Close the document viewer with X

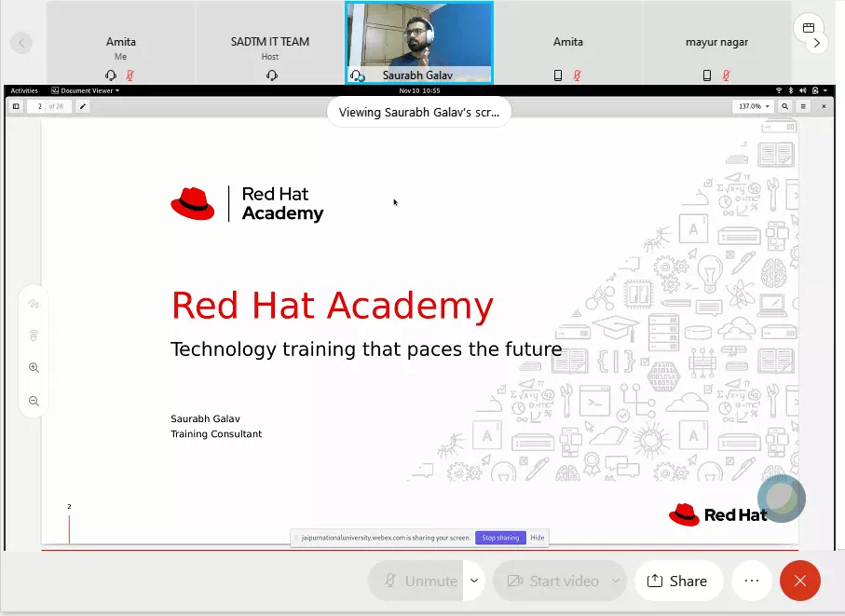point(824,106)
